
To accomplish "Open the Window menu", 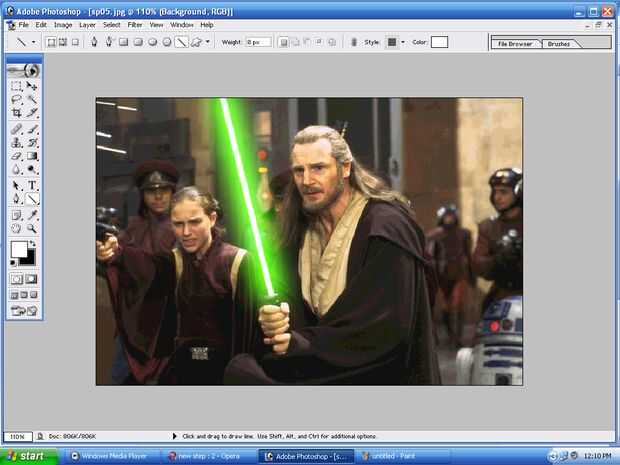I will coord(182,25).
